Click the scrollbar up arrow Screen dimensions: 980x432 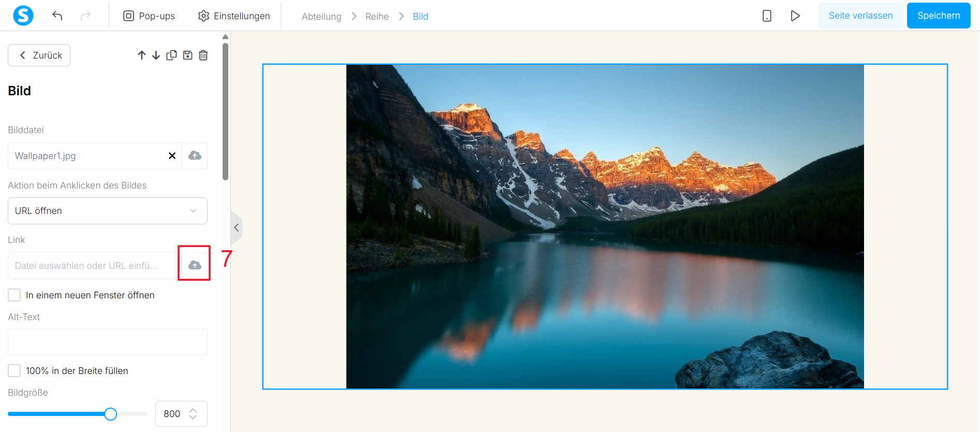point(225,37)
